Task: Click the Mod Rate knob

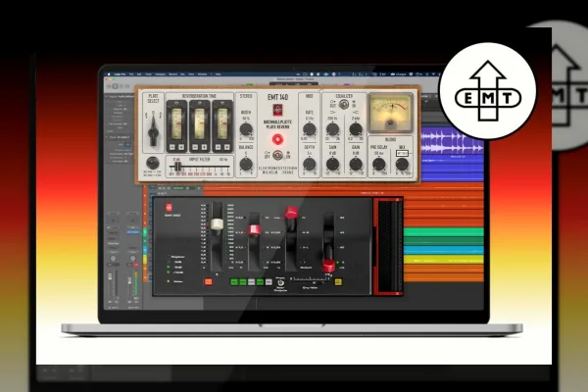Action: click(x=310, y=129)
